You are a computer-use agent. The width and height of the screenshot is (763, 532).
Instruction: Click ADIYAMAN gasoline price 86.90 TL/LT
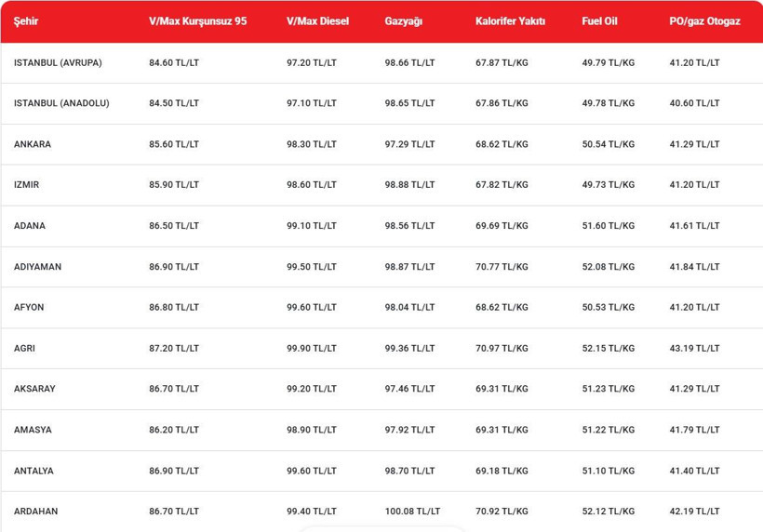pos(174,267)
